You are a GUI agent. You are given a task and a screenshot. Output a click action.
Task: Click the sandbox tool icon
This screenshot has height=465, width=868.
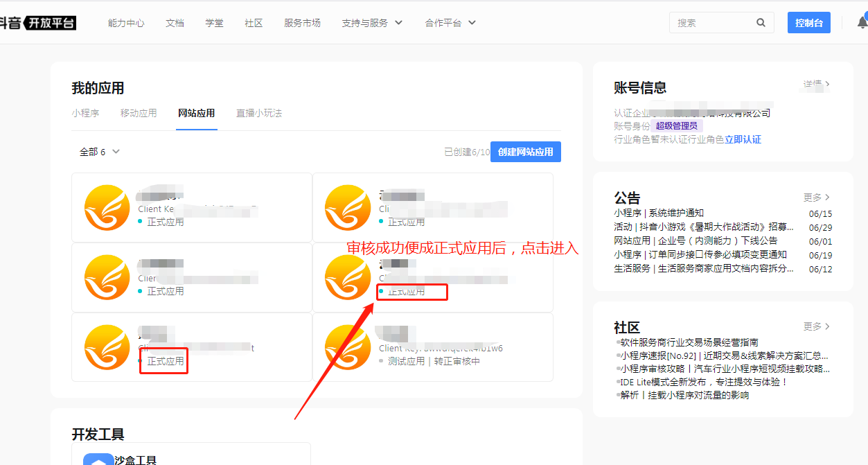(98, 460)
